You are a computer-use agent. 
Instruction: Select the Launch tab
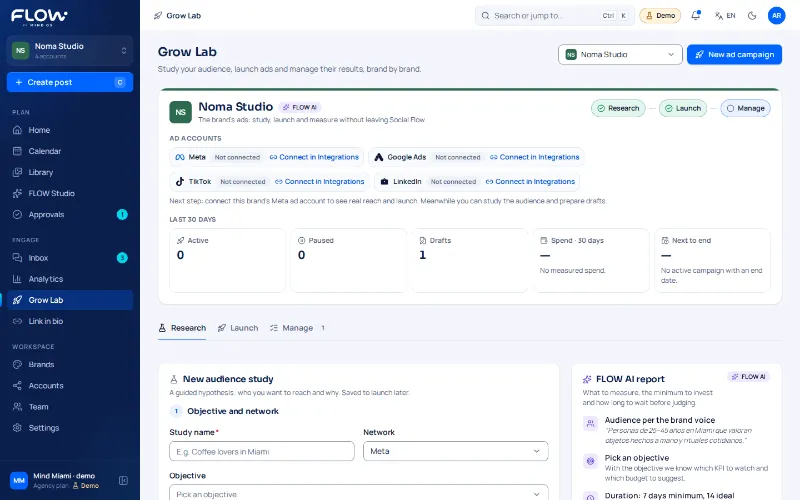[x=238, y=328]
